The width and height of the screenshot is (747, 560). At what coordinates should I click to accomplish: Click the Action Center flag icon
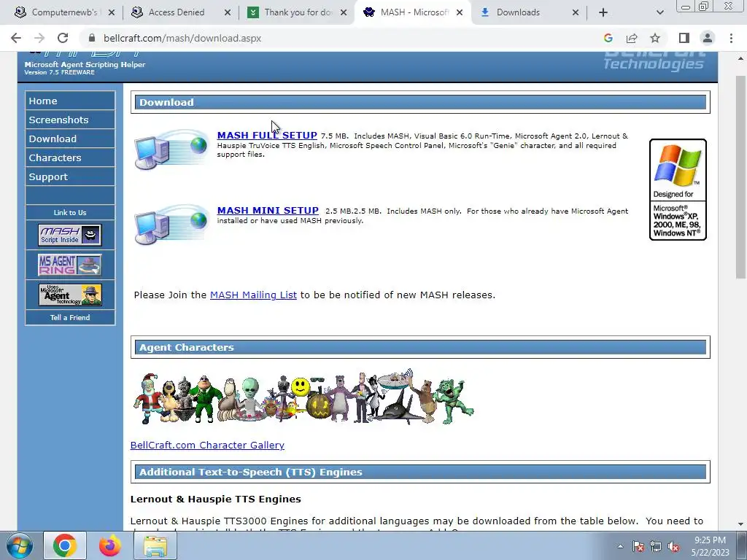click(638, 546)
